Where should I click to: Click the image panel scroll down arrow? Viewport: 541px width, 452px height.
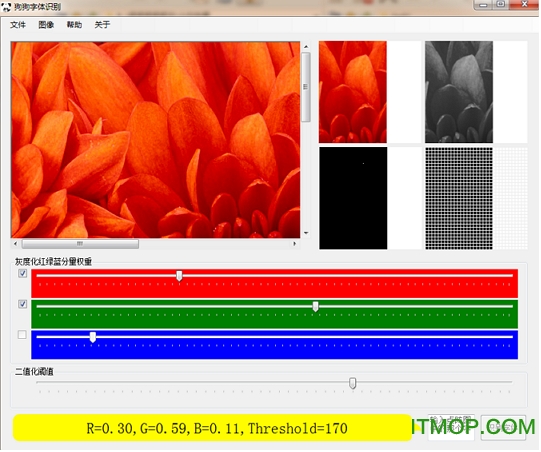pos(306,234)
